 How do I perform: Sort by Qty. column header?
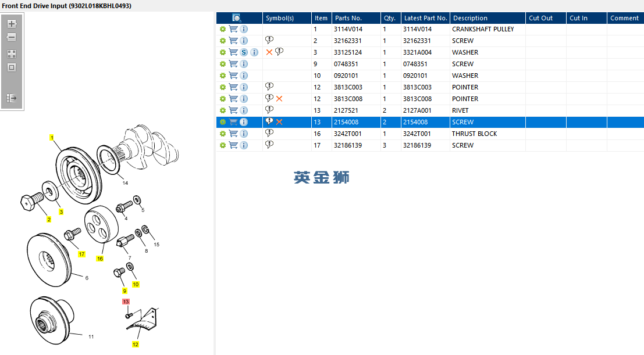pos(390,18)
